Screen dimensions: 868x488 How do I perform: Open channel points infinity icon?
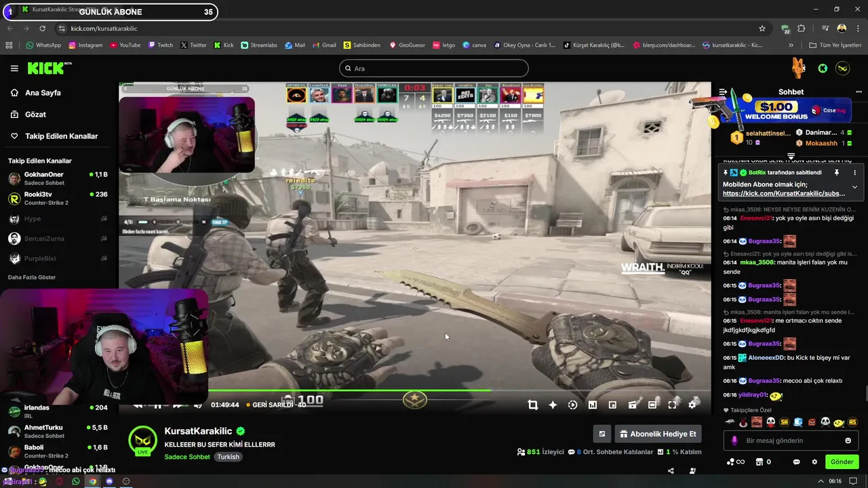click(735, 462)
